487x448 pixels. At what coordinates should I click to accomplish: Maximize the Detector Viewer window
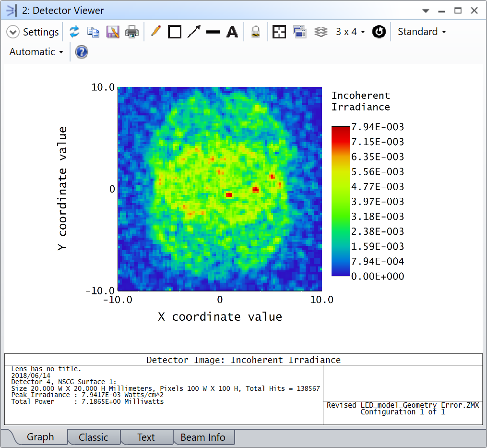click(x=458, y=11)
